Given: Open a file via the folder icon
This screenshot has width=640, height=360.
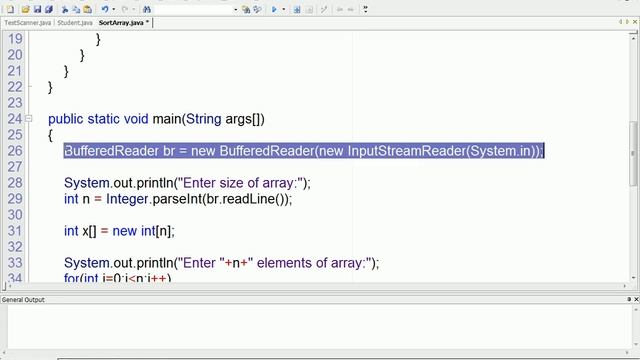Looking at the screenshot, I should 25,9.
